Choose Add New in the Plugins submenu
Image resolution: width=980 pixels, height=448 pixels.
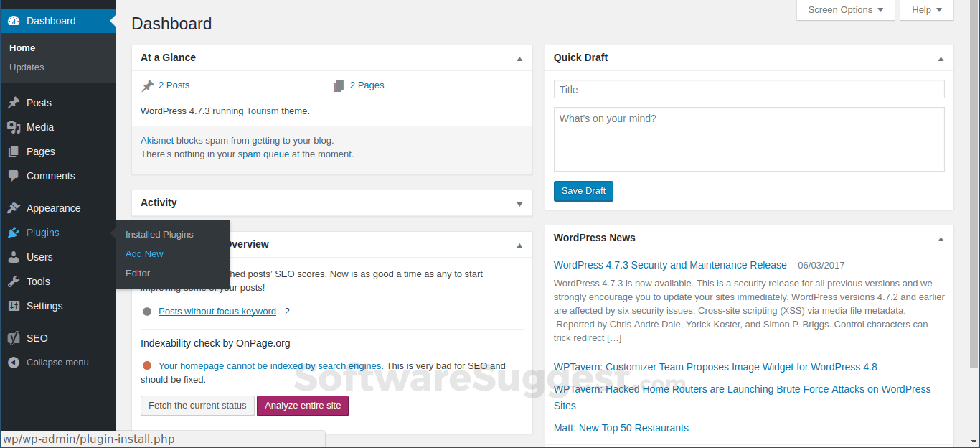pyautogui.click(x=144, y=253)
